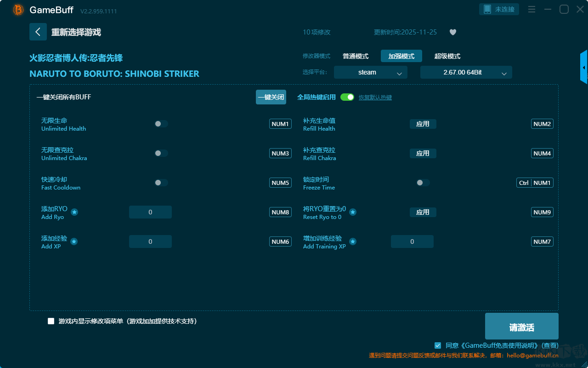588x368 pixels.
Task: Click the GameBuff logo icon
Action: pyautogui.click(x=18, y=10)
